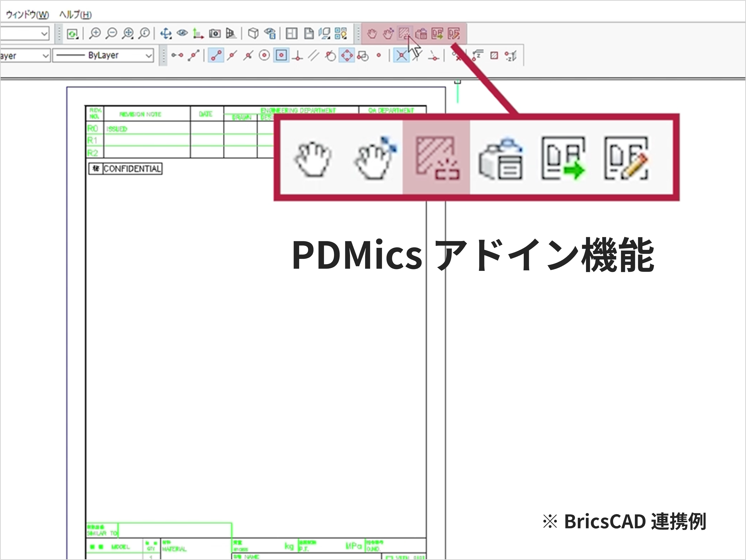This screenshot has width=746, height=560.
Task: Click the Snap From two-point icon
Action: pos(177,55)
